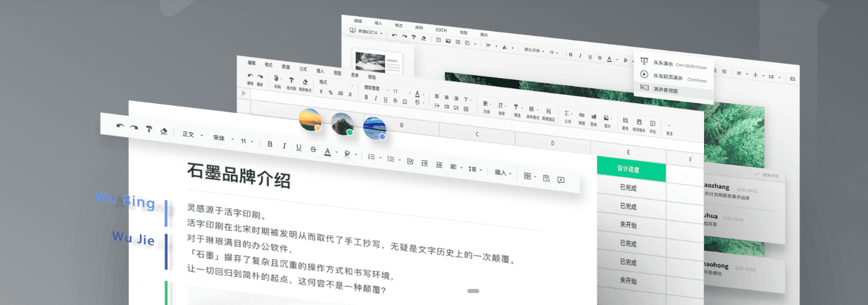Insert a task checkbox list in document
Viewport: 868px width, 305px height.
tap(410, 161)
